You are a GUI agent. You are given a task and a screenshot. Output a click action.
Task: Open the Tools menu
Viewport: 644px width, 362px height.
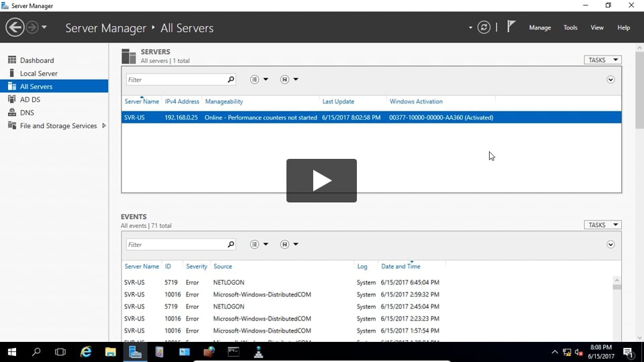570,27
